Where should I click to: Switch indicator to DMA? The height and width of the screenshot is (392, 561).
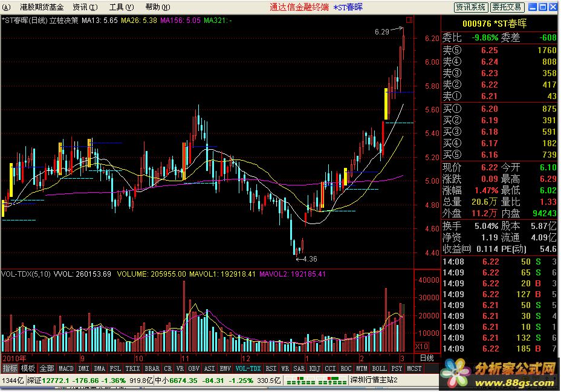click(x=99, y=368)
